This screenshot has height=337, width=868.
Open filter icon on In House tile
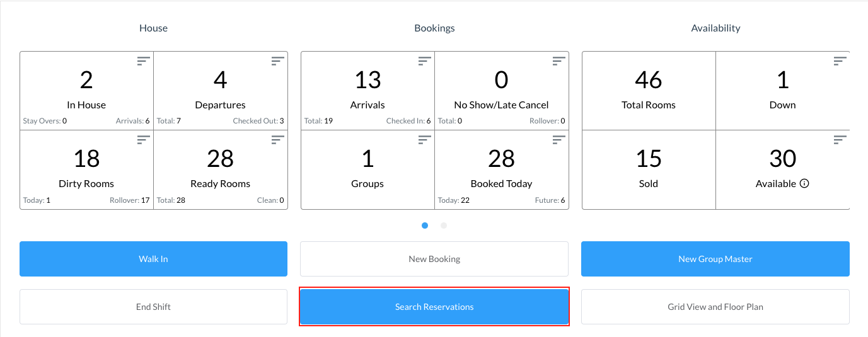pos(144,60)
